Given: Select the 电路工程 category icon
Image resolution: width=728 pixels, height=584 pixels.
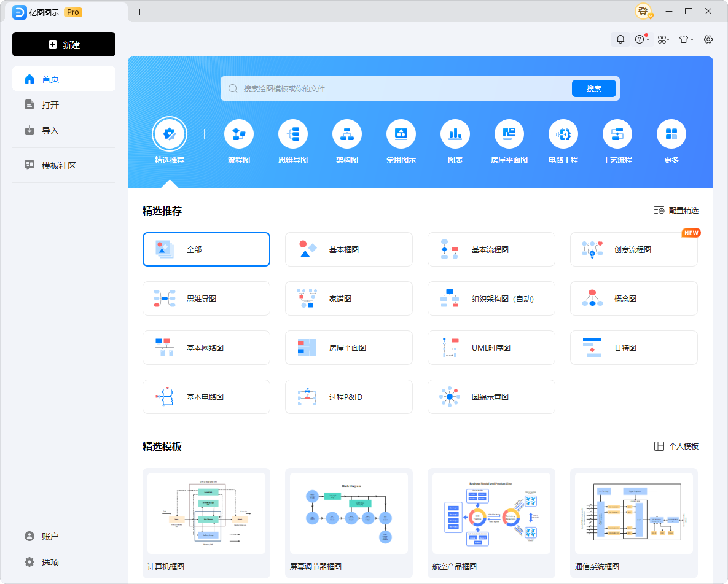Looking at the screenshot, I should point(563,134).
